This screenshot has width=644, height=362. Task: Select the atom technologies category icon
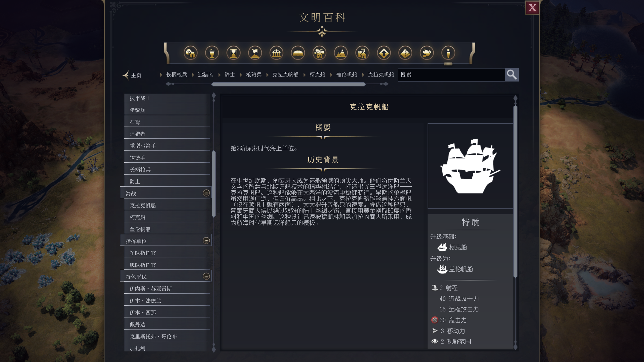pyautogui.click(x=319, y=53)
